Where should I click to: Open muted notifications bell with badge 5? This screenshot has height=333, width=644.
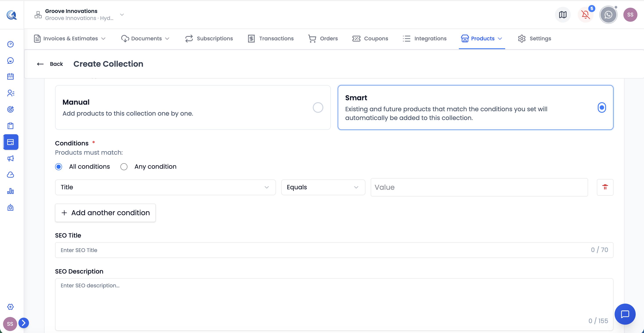pos(586,15)
